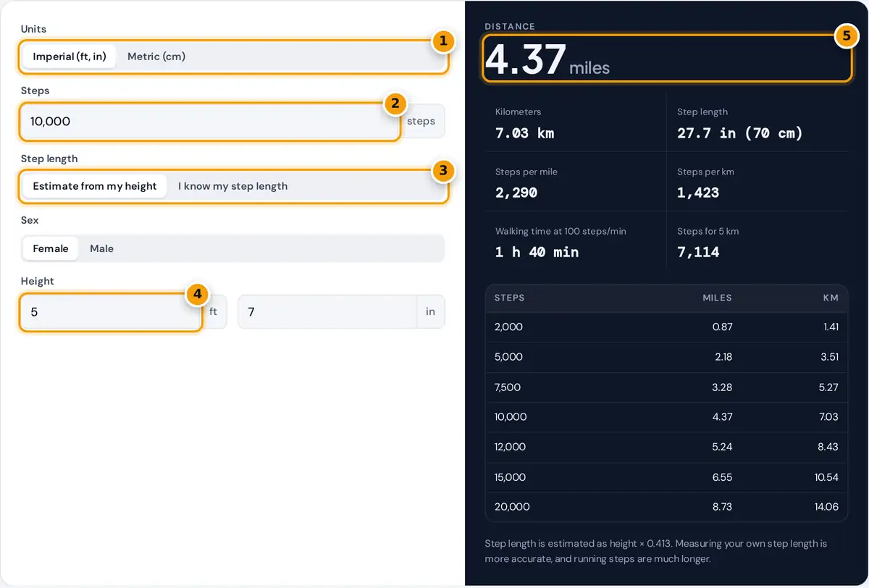Click the 8.43 km table cell
869x588 pixels.
[828, 448]
